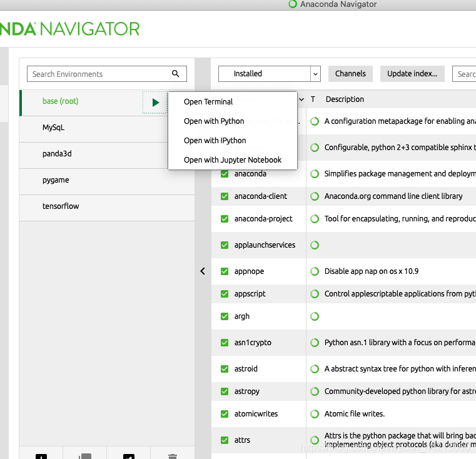Screen dimensions: 476x459
Task: Click the dropdown arrow next to Installed
Action: pos(315,74)
